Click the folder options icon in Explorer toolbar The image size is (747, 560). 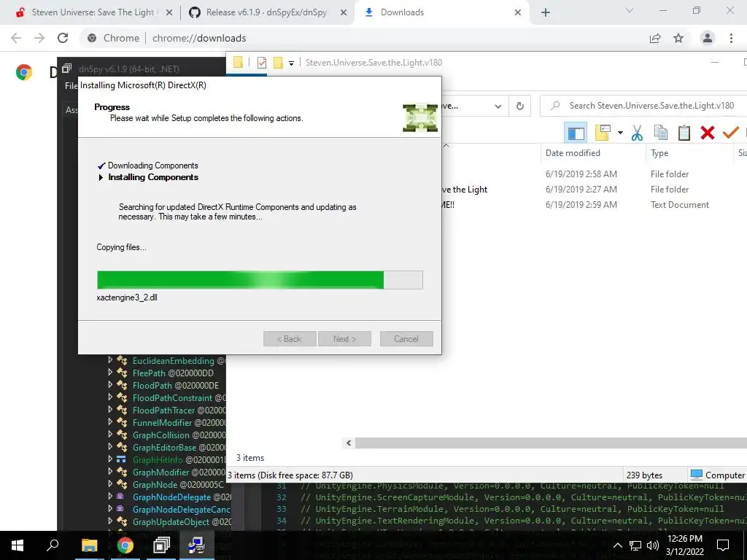tap(603, 133)
